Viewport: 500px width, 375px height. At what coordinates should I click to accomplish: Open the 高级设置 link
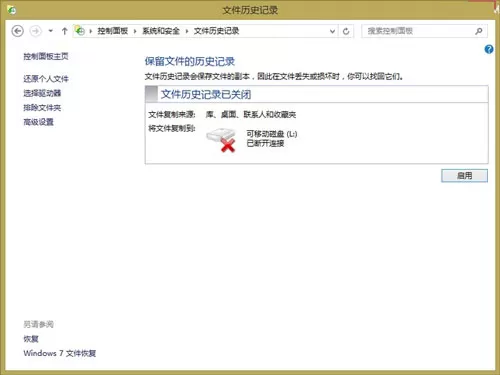click(x=38, y=122)
